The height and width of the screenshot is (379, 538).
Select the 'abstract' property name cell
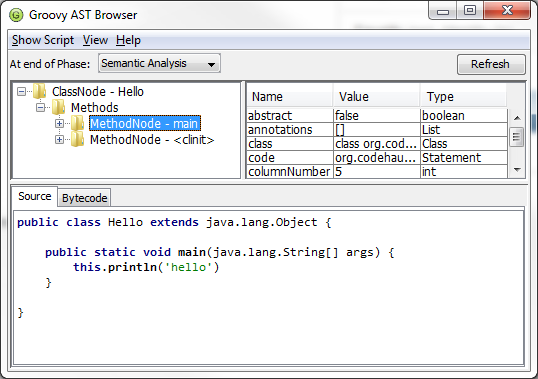tap(290, 116)
